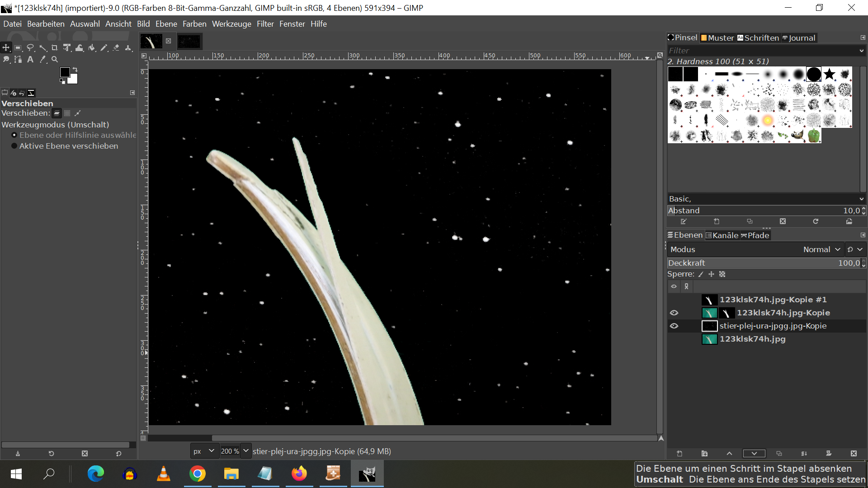The image size is (868, 488).
Task: Switch to the Muster tab
Action: tap(717, 38)
